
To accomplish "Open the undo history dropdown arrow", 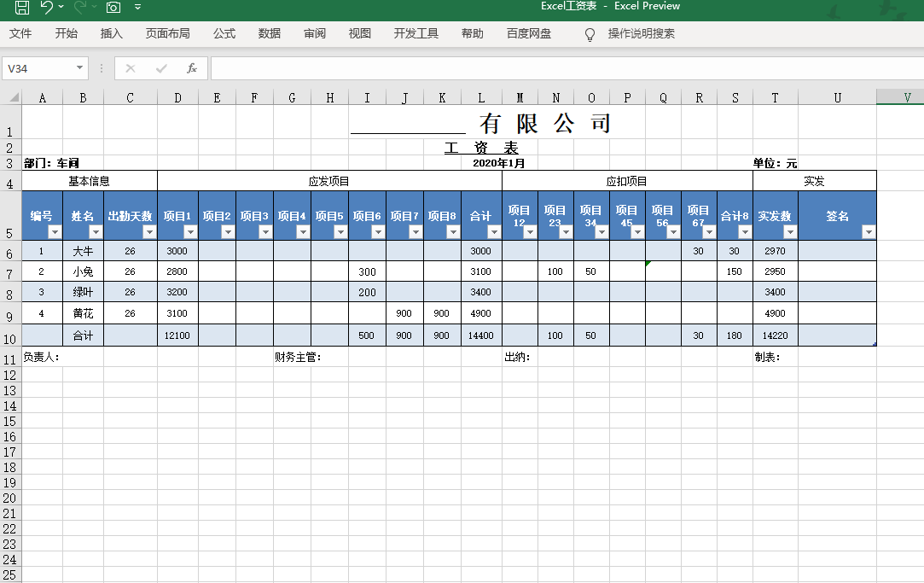I will tap(61, 7).
